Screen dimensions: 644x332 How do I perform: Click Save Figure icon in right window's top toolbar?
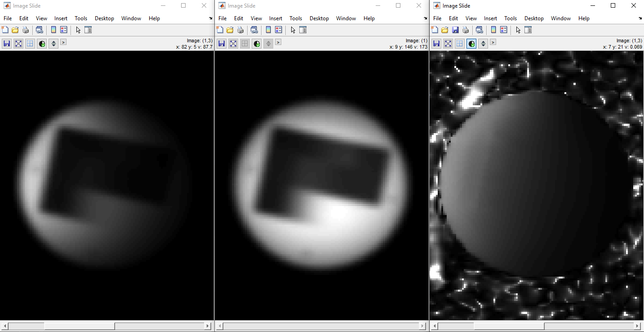(455, 30)
